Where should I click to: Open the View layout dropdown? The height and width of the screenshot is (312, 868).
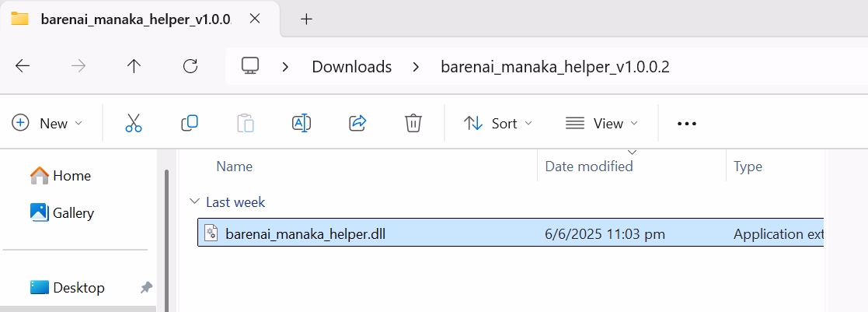pos(601,123)
